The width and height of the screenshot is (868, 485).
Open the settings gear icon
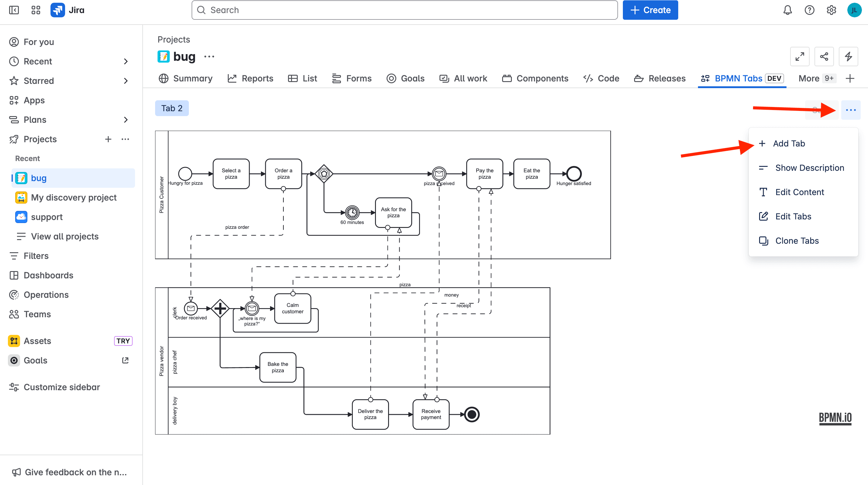click(831, 10)
